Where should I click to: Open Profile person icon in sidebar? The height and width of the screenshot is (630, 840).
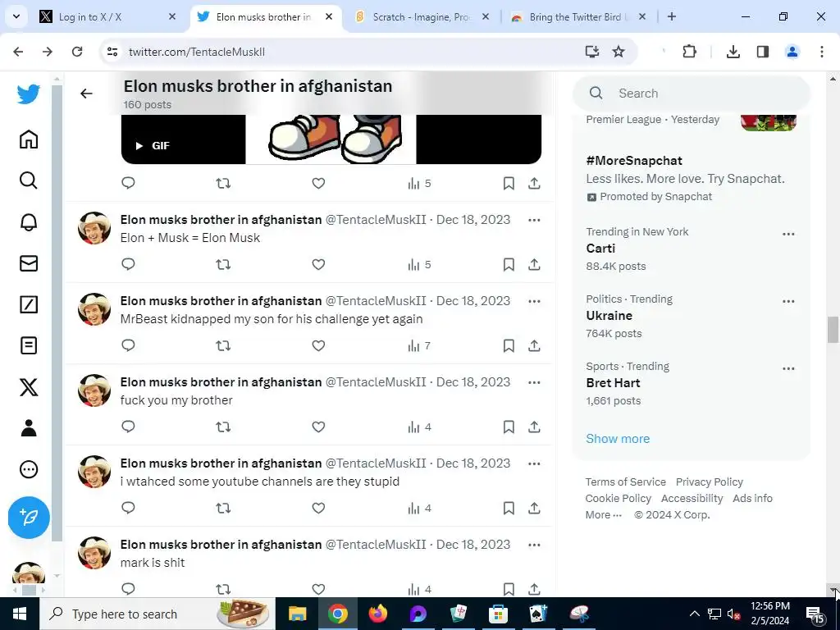pyautogui.click(x=29, y=428)
